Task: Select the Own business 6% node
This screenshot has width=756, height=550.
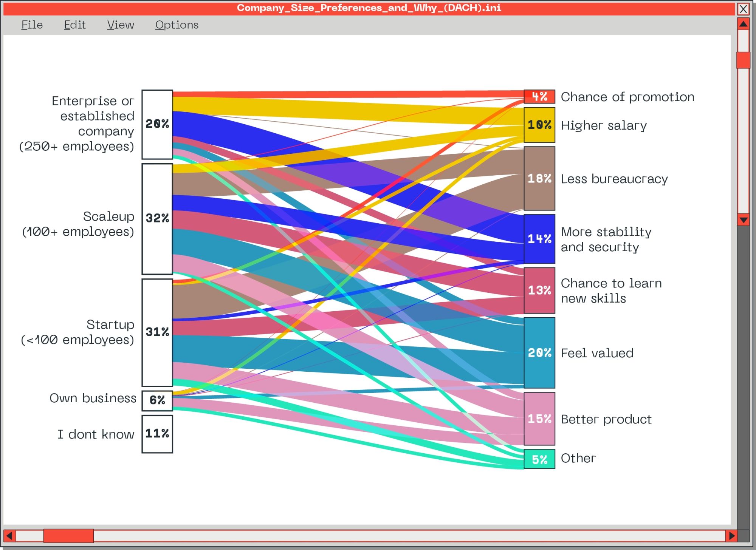Action: 157,400
